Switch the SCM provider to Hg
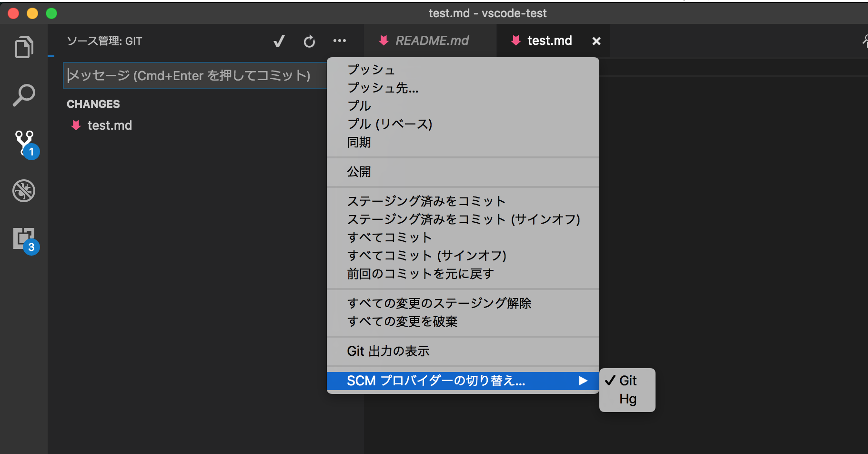The width and height of the screenshot is (868, 454). [627, 399]
